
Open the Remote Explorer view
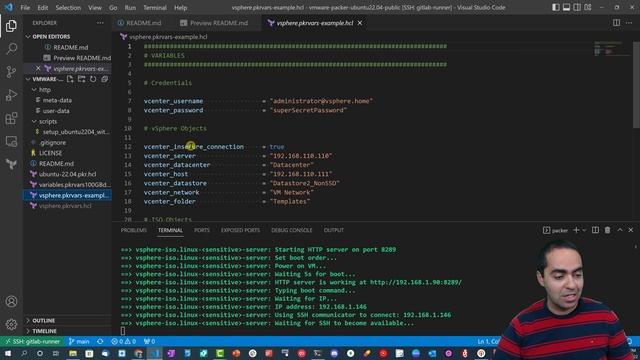coord(11,141)
